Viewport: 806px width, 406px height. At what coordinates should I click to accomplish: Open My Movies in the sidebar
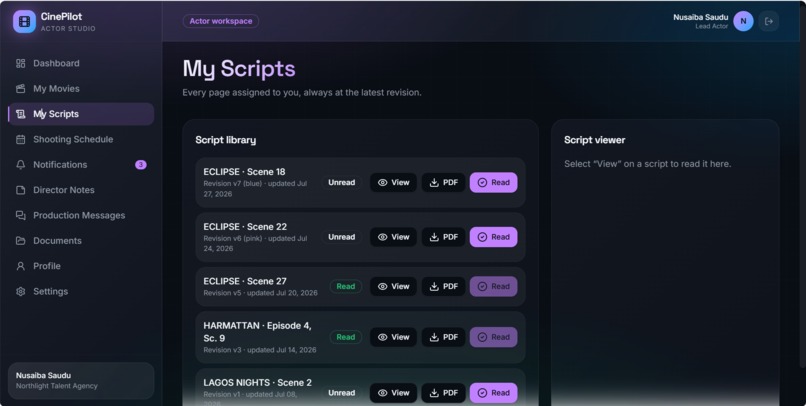[81, 88]
